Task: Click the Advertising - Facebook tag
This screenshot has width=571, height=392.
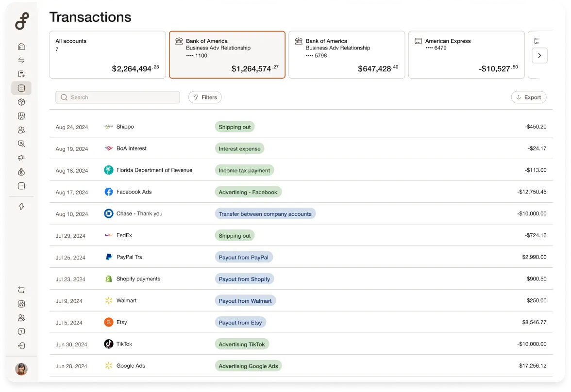Action: [248, 192]
